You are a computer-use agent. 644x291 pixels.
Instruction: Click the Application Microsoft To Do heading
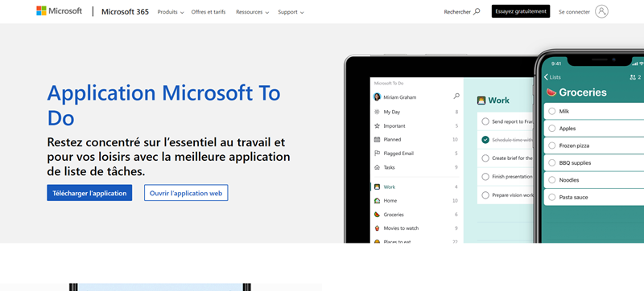pyautogui.click(x=163, y=105)
